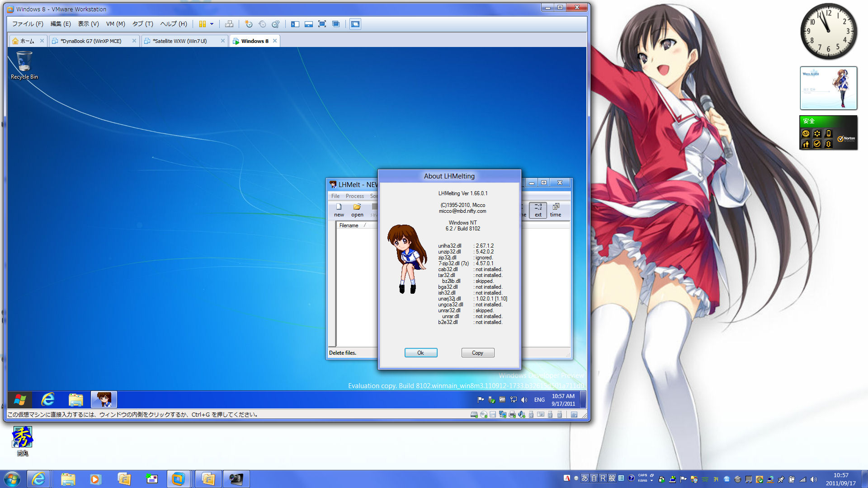
Task: Click the CAPS lock indicator in language bar
Action: click(642, 476)
